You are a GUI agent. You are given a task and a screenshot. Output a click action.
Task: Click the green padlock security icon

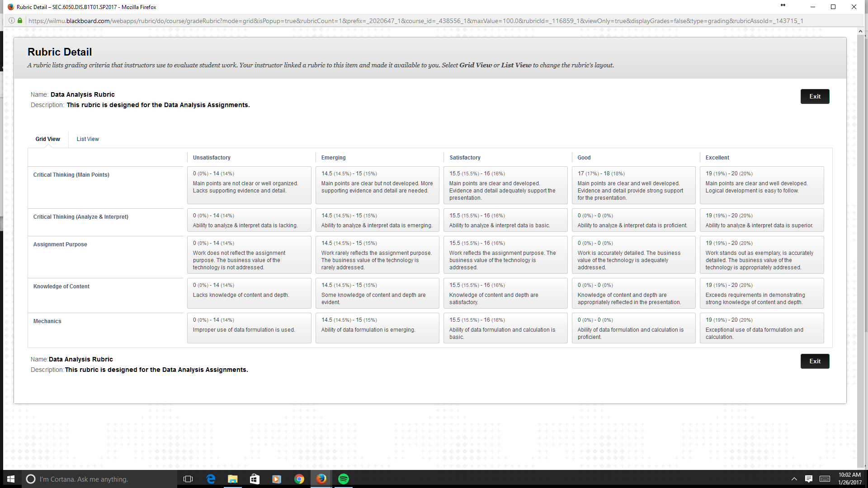click(20, 21)
